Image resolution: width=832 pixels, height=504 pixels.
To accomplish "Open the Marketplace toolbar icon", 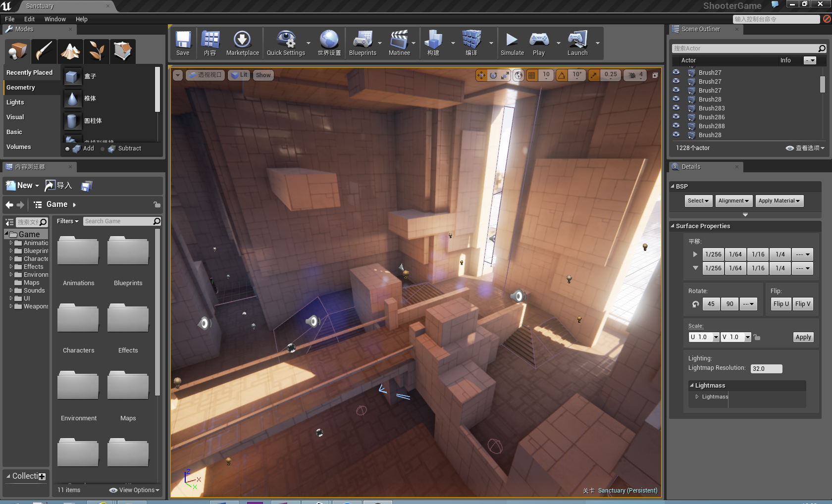I will point(242,43).
